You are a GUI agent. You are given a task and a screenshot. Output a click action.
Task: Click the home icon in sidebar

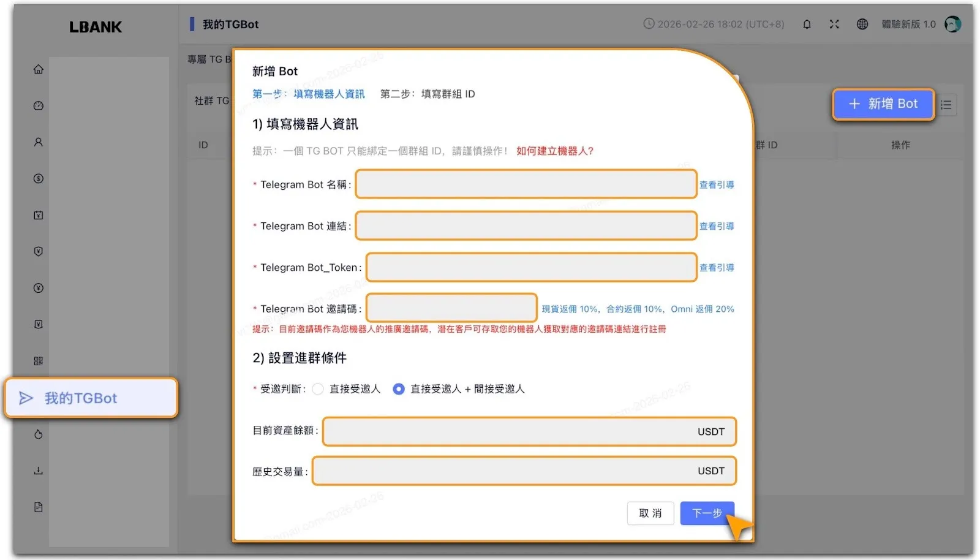pyautogui.click(x=39, y=69)
